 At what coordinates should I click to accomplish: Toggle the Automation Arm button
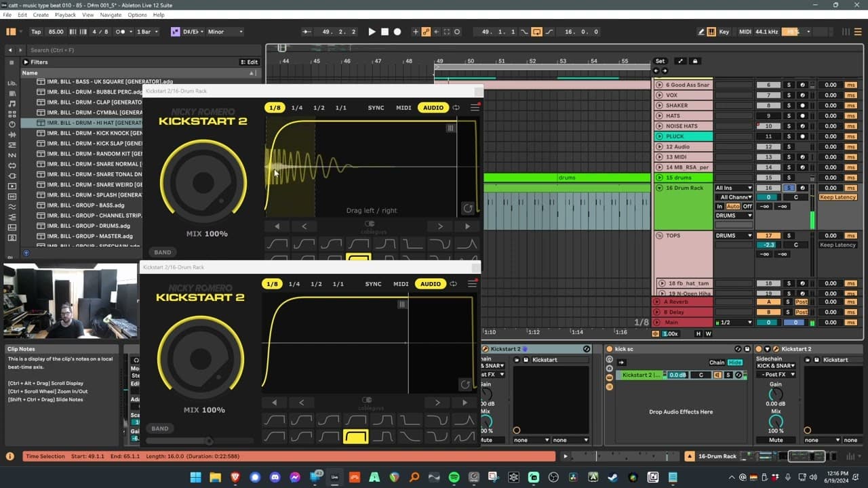click(x=426, y=32)
